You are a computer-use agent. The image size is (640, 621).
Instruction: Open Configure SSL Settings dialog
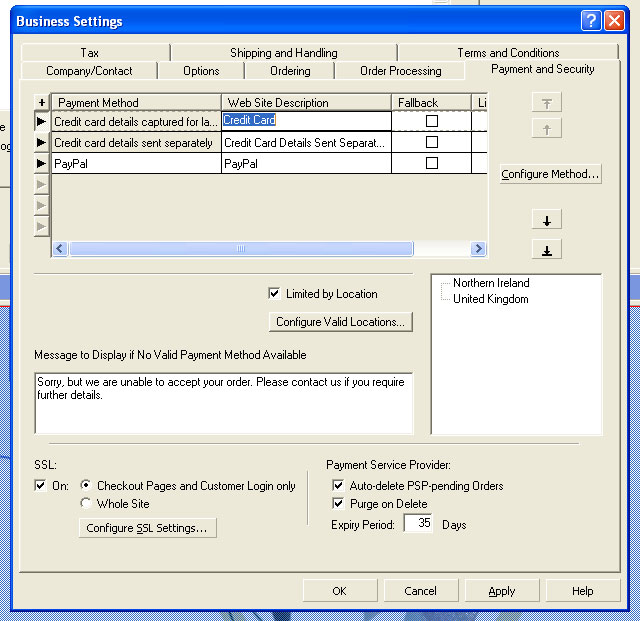coord(147,528)
